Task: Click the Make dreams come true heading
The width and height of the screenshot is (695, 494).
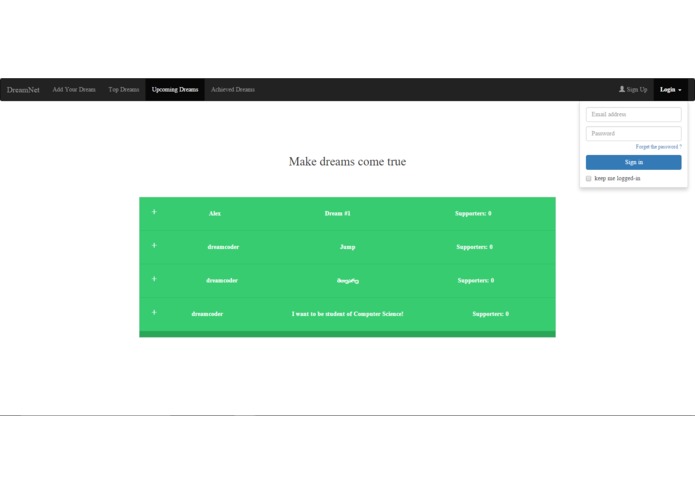Action: coord(348,161)
